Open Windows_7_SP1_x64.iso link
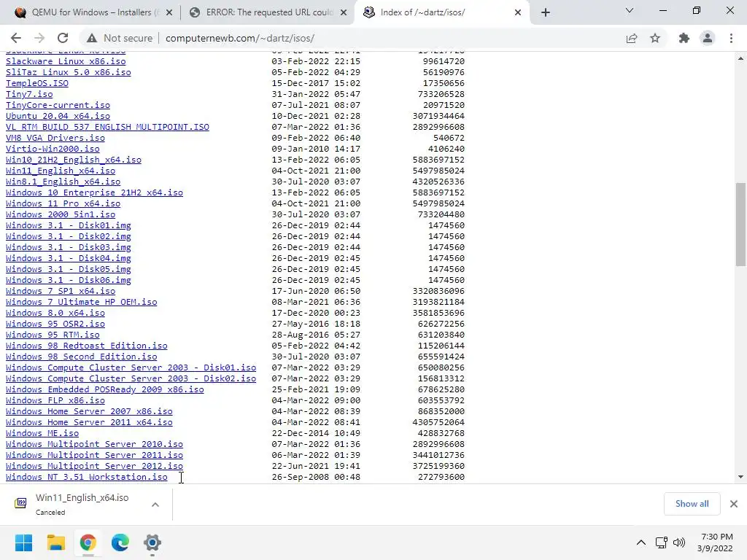The height and width of the screenshot is (560, 747). coord(61,292)
